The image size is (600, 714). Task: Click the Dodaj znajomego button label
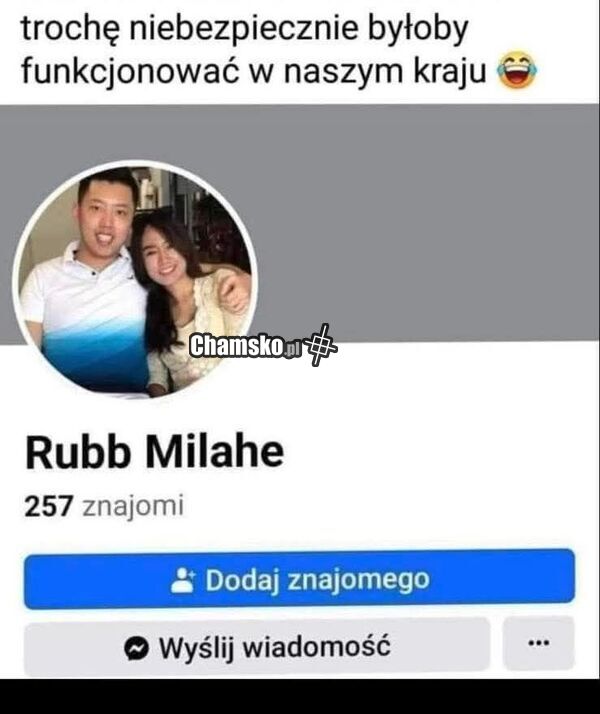coord(317,580)
